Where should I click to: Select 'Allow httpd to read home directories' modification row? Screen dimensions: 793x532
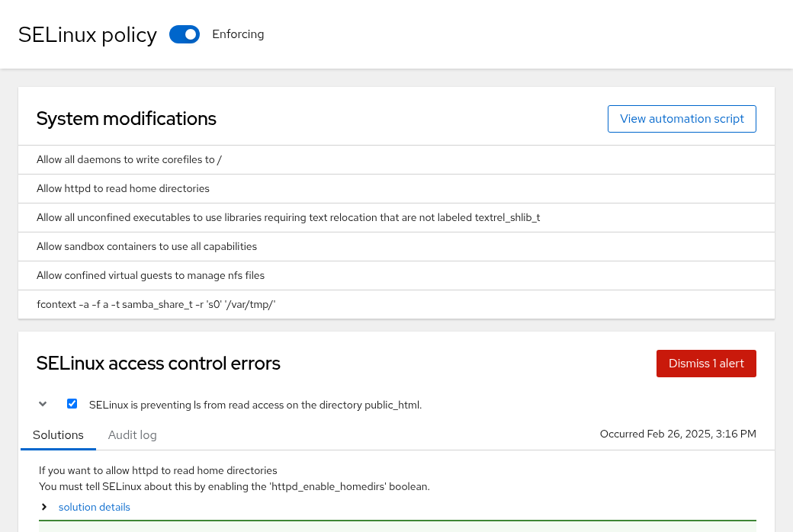click(x=396, y=188)
